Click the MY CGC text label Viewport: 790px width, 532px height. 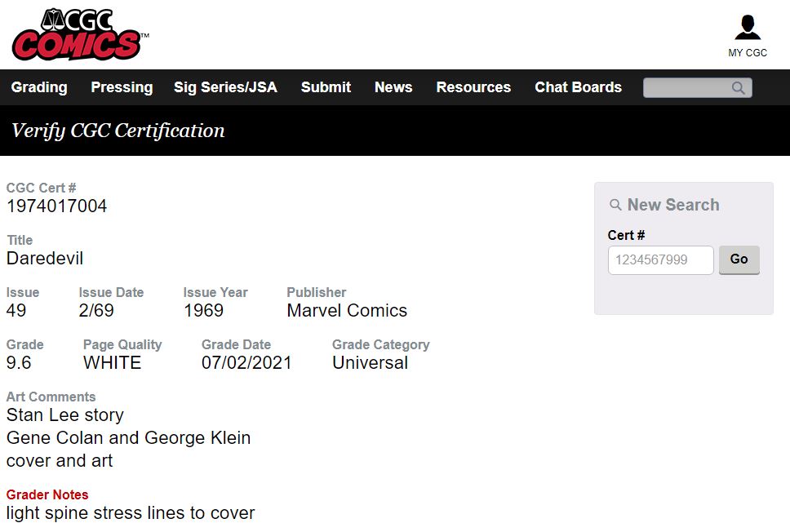point(748,53)
